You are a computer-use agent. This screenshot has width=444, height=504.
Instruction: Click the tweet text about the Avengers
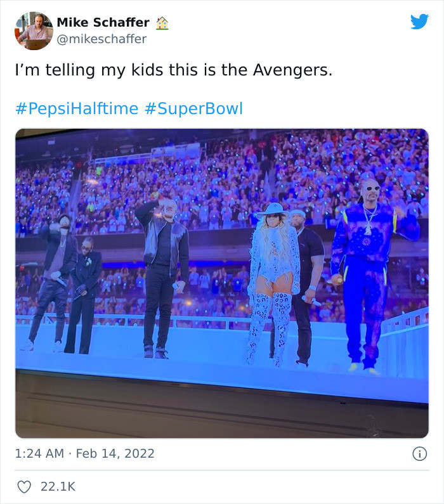(173, 70)
